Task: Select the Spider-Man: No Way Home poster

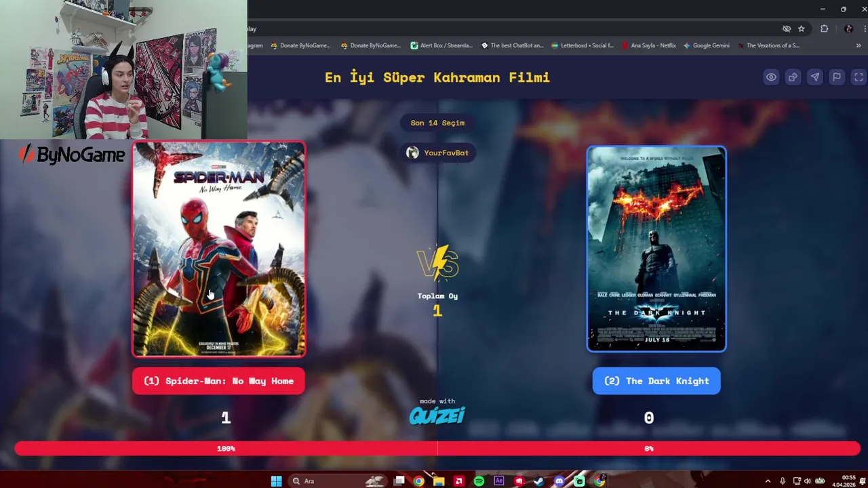Action: (218, 249)
